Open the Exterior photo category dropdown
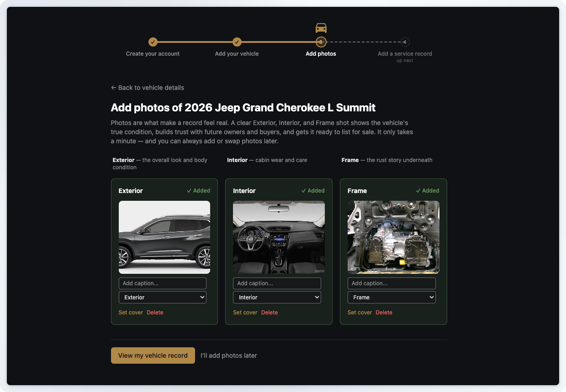 point(163,298)
